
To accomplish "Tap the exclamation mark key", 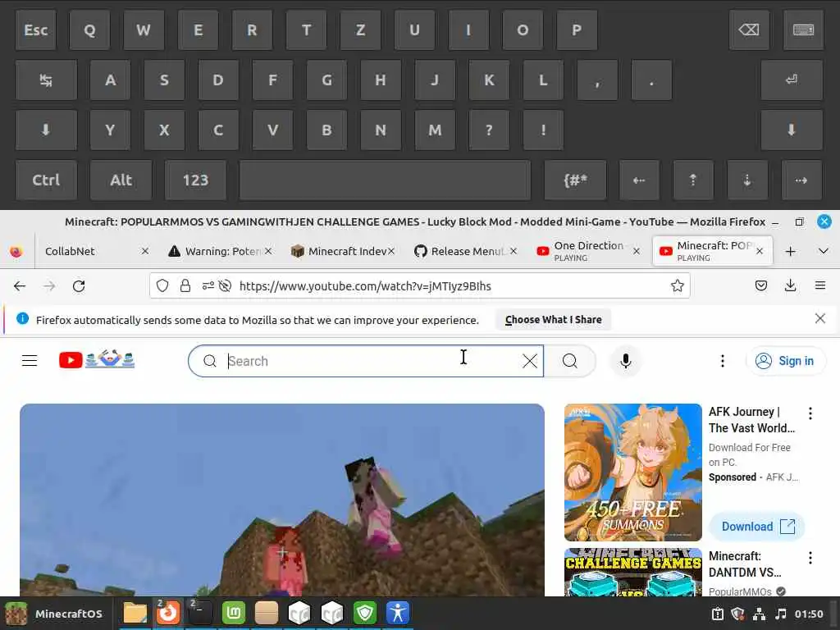I will coord(543,130).
